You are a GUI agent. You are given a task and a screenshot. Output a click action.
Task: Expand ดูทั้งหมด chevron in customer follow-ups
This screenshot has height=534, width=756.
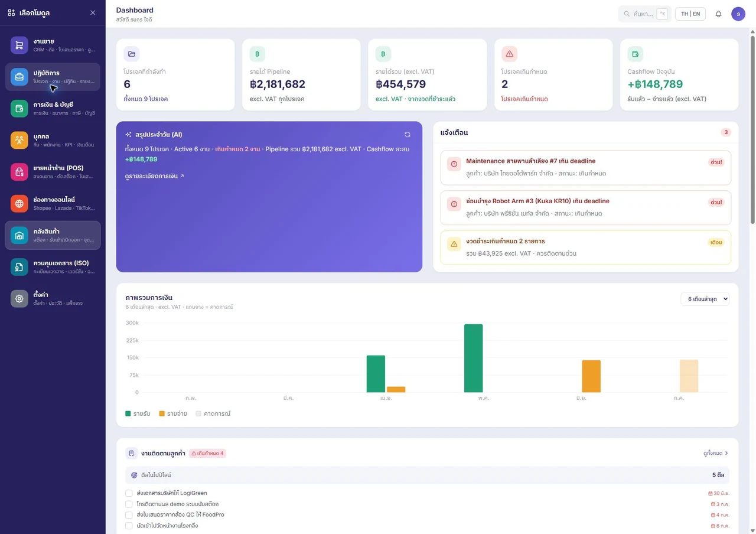[x=726, y=453]
